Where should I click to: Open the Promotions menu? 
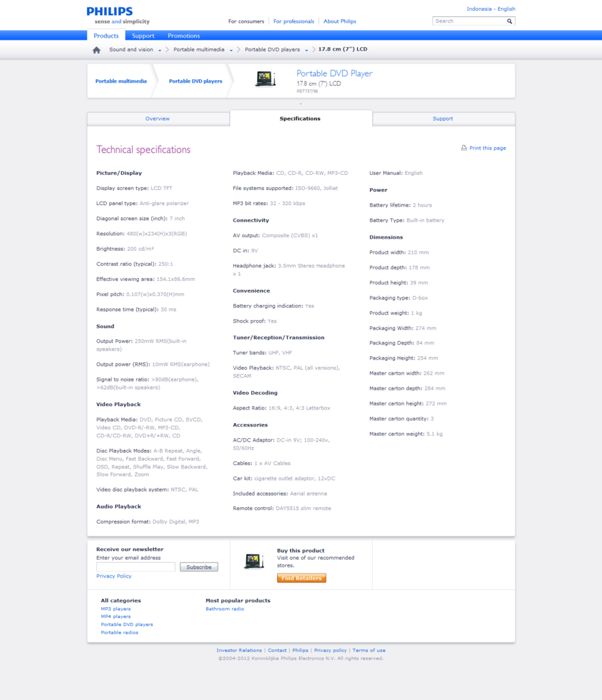point(183,36)
